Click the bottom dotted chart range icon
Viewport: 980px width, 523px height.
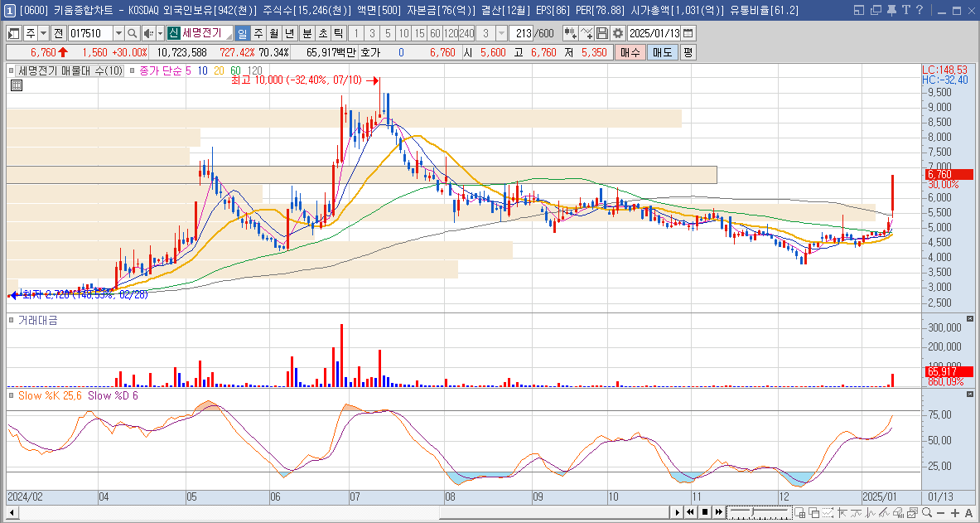(828, 512)
